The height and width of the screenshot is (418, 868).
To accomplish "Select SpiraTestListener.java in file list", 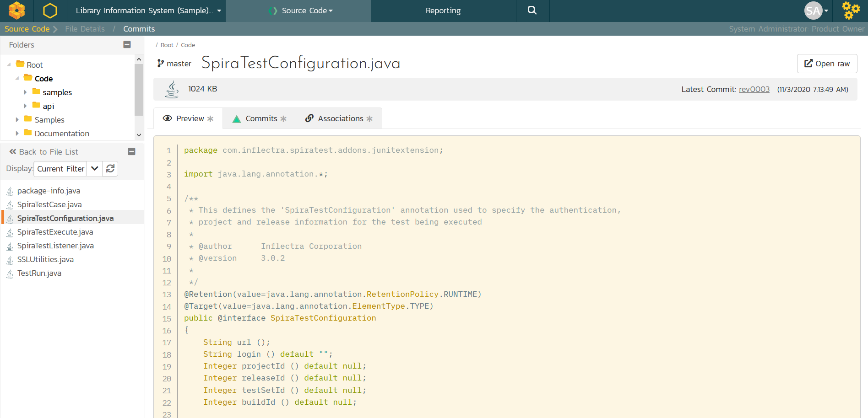I will pos(55,246).
